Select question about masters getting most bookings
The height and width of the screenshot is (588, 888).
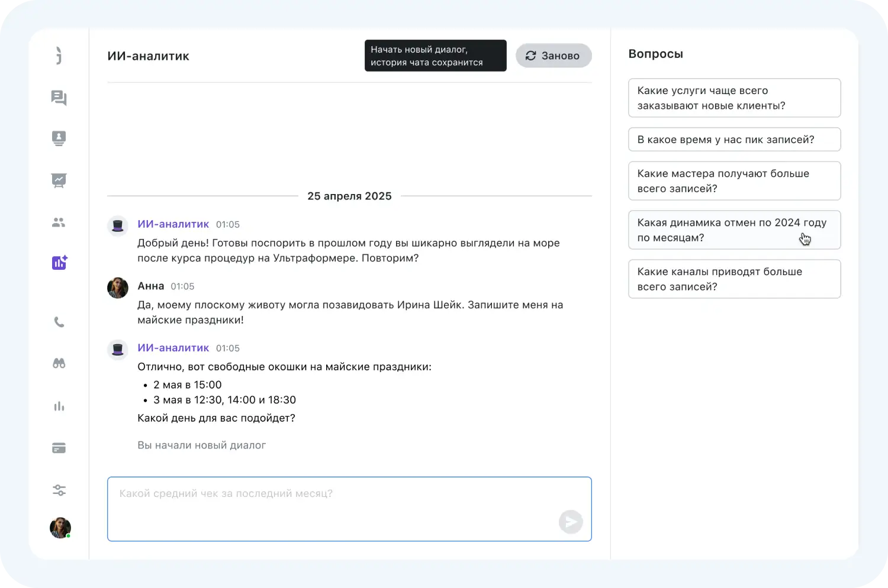click(734, 181)
